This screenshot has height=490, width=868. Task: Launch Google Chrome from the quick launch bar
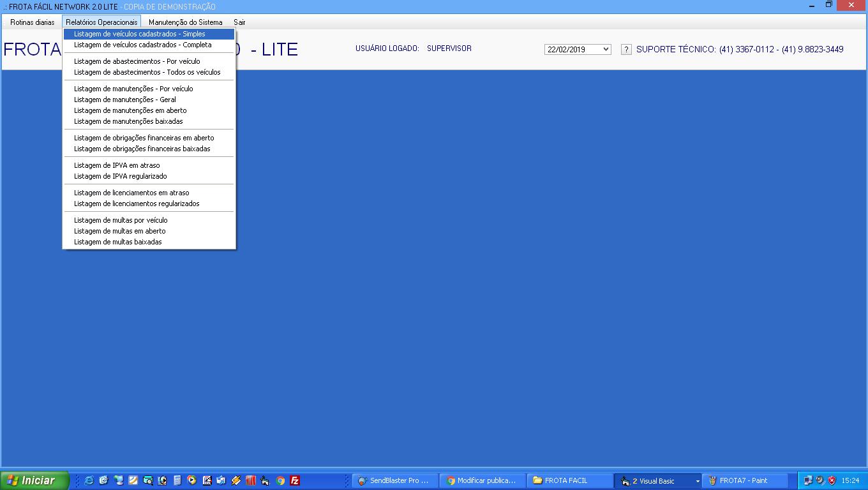tap(280, 480)
